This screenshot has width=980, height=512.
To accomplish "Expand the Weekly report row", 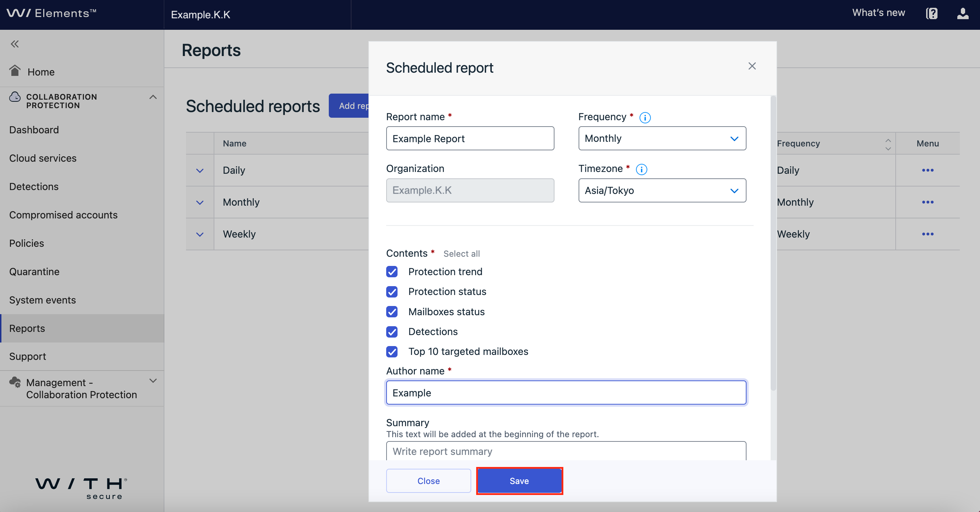I will click(x=200, y=234).
